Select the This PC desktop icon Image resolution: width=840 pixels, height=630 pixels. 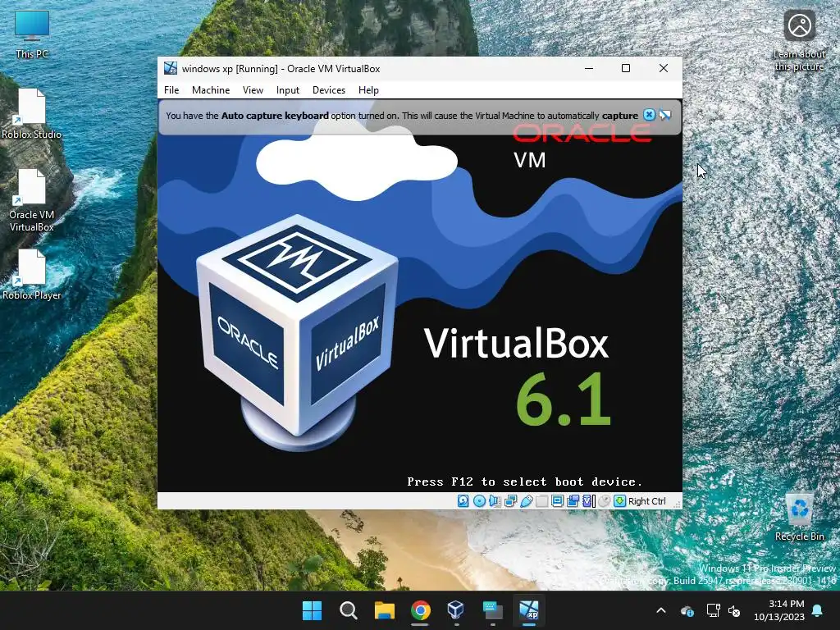(x=32, y=34)
